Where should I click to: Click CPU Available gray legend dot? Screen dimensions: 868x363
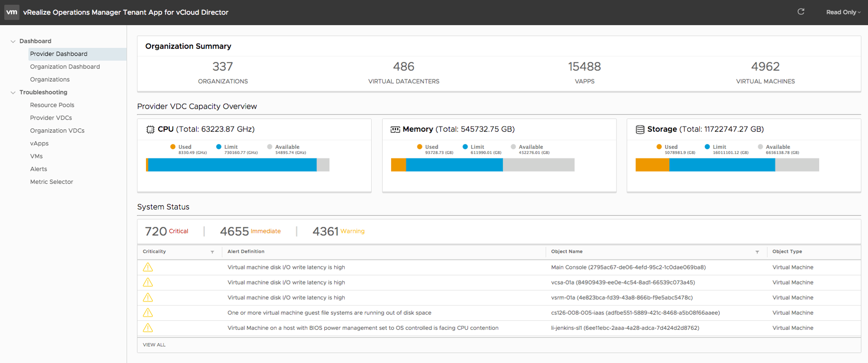point(270,147)
